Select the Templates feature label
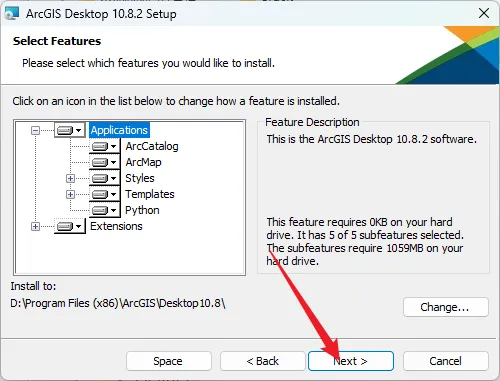500x381 pixels. [150, 194]
